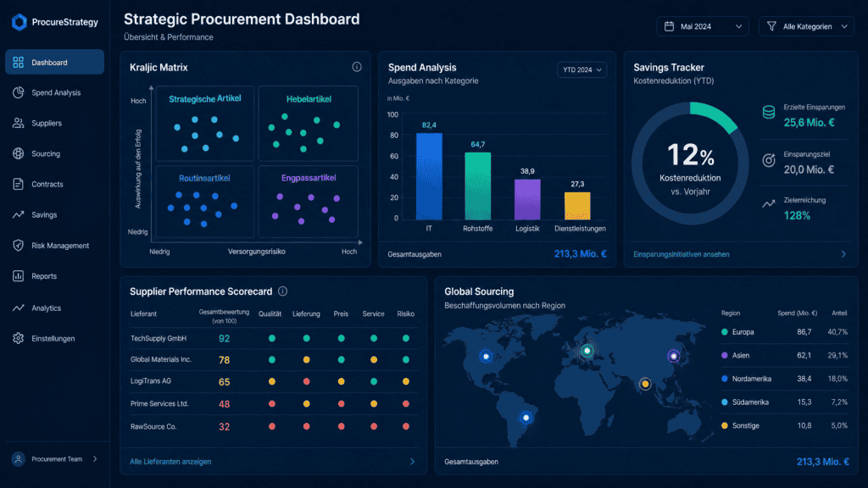Click the East Asia map marker
Screen dimensions: 868x488
[x=673, y=356]
